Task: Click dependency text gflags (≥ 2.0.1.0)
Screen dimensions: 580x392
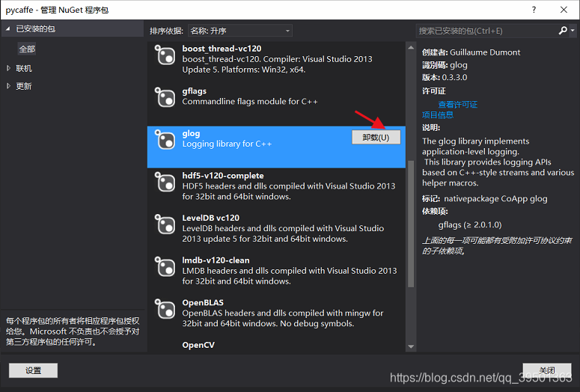Action: [470, 225]
